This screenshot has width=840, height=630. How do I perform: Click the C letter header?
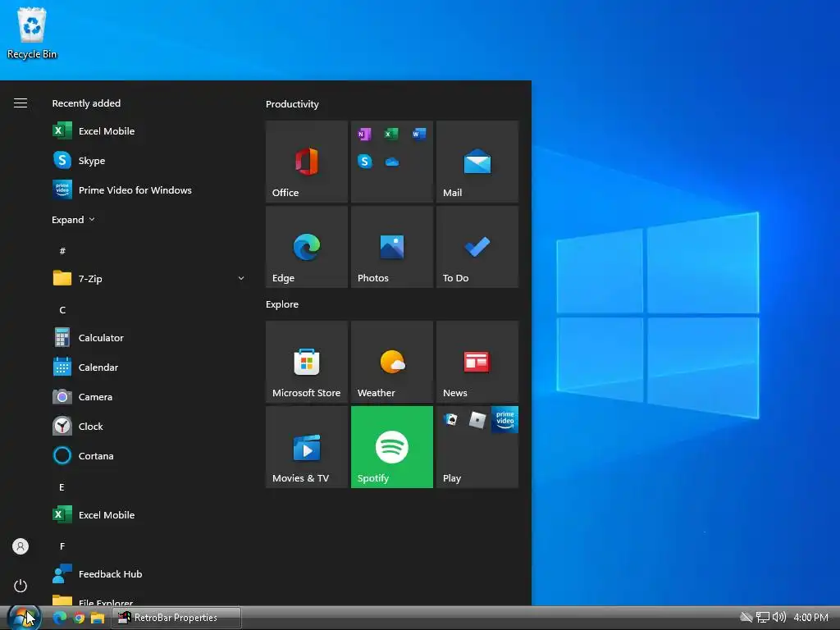62,309
